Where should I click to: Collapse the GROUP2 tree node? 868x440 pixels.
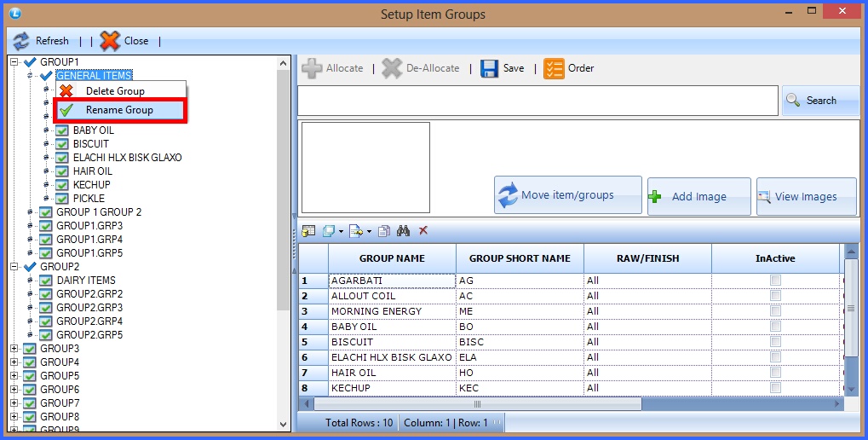[14, 267]
